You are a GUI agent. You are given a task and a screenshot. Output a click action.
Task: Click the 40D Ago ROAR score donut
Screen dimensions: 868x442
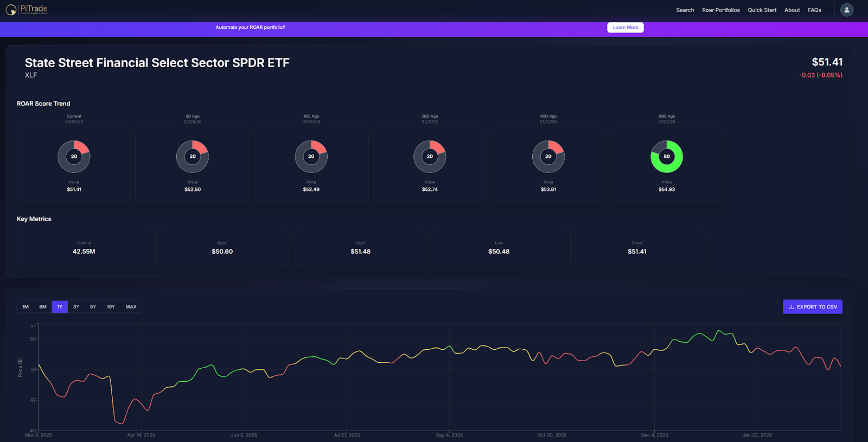click(548, 157)
